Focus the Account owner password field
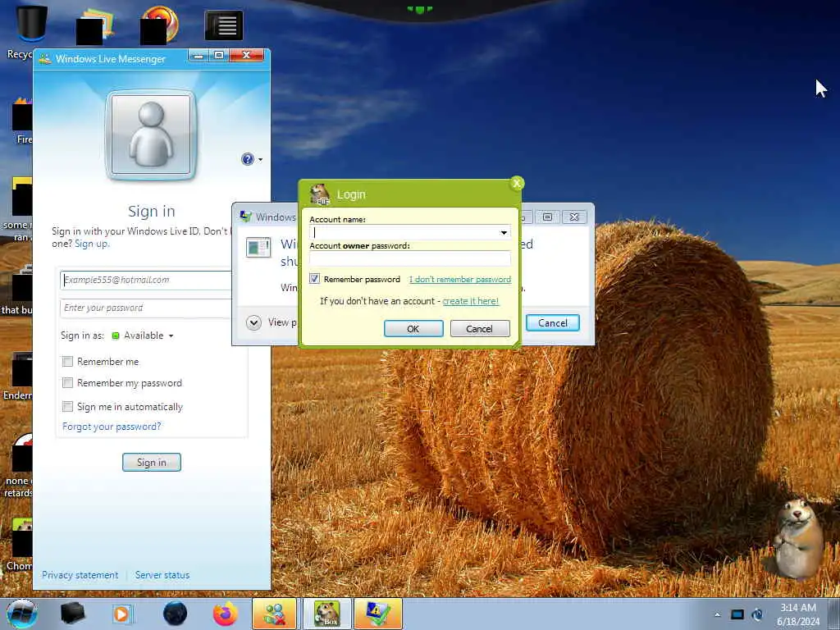The width and height of the screenshot is (840, 630). [410, 258]
